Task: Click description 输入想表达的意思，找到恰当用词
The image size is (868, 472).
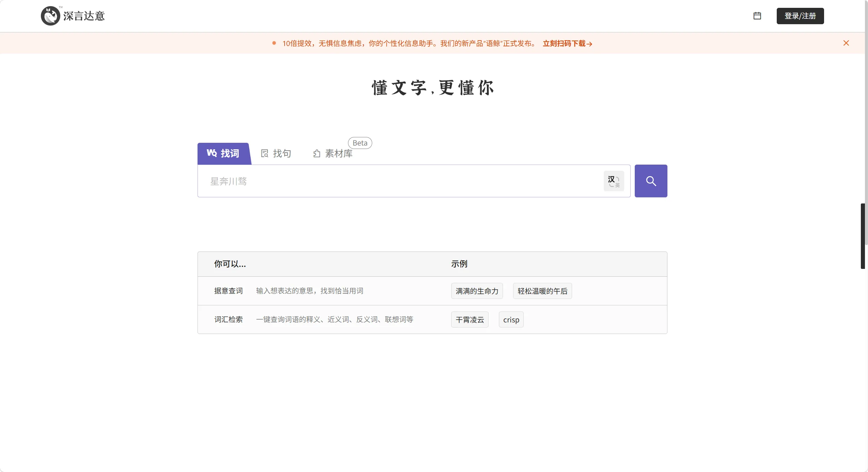Action: click(x=310, y=291)
